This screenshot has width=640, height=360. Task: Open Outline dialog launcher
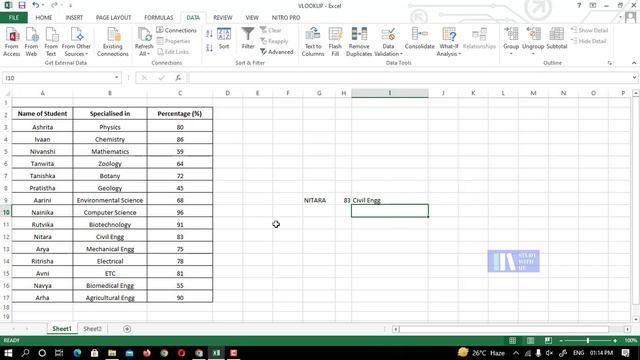point(609,63)
